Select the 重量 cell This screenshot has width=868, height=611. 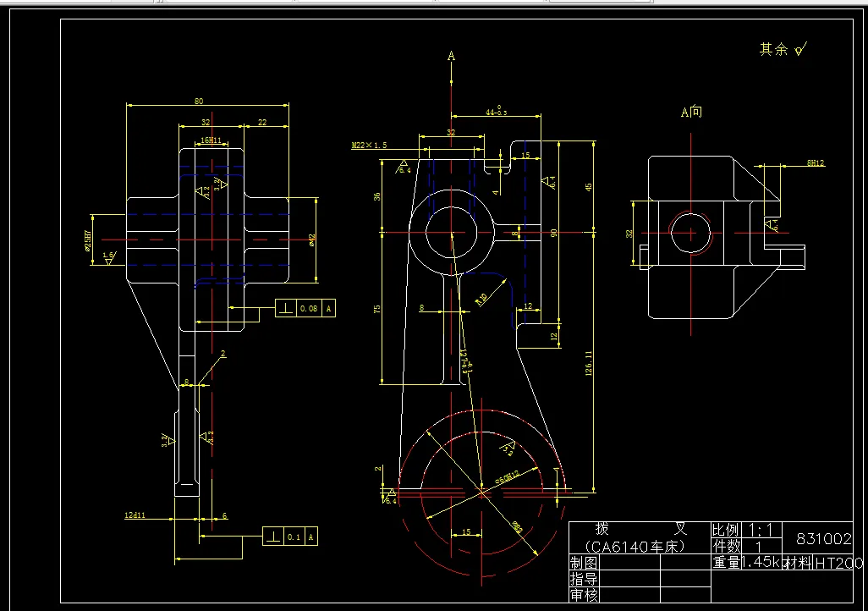click(726, 562)
